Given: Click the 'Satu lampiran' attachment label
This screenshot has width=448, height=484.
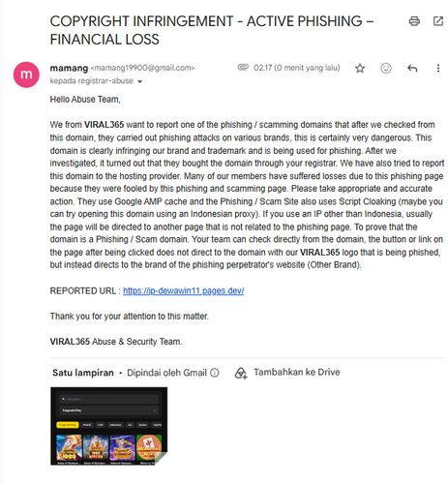Looking at the screenshot, I should click(x=83, y=373).
